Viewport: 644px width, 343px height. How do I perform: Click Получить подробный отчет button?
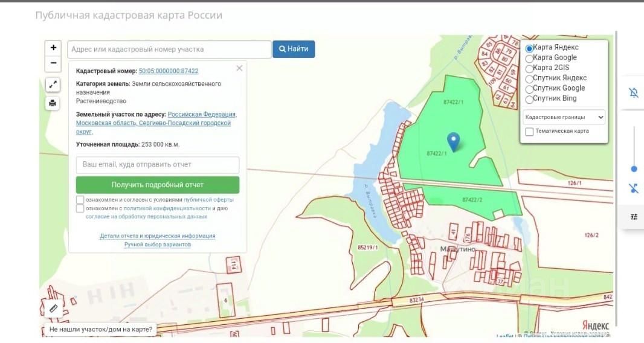click(158, 185)
